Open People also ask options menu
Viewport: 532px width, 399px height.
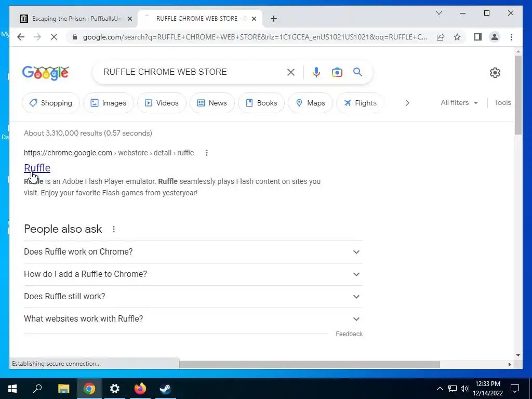pyautogui.click(x=114, y=229)
